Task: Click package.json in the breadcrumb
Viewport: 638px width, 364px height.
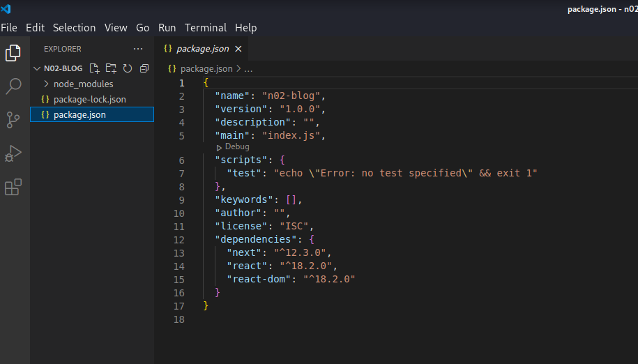Action: click(206, 69)
